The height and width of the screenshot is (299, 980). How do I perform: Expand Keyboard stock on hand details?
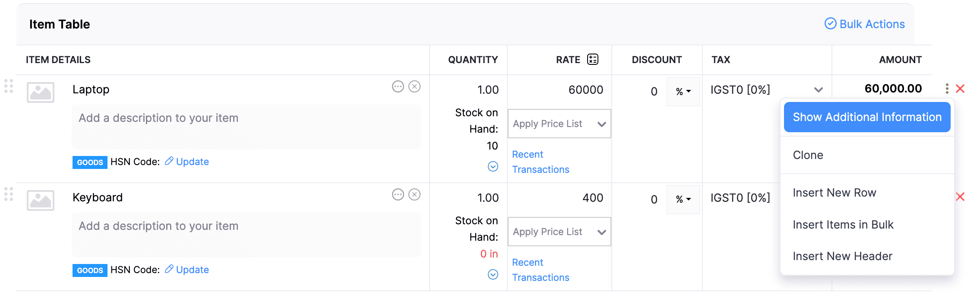pyautogui.click(x=493, y=274)
